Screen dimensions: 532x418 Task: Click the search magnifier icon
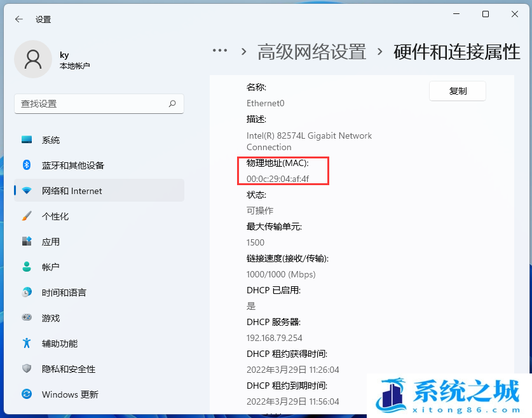pos(172,104)
